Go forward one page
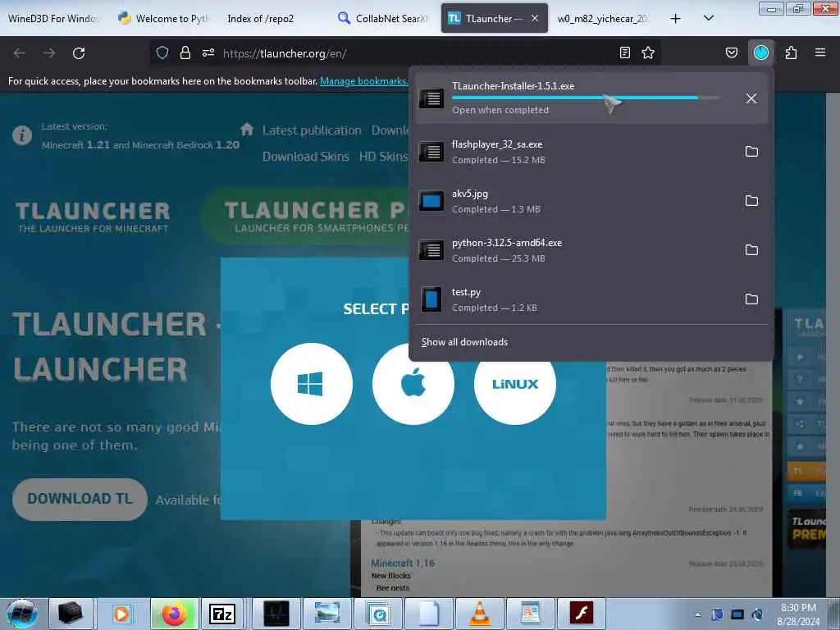This screenshot has height=630, width=840. 48,53
